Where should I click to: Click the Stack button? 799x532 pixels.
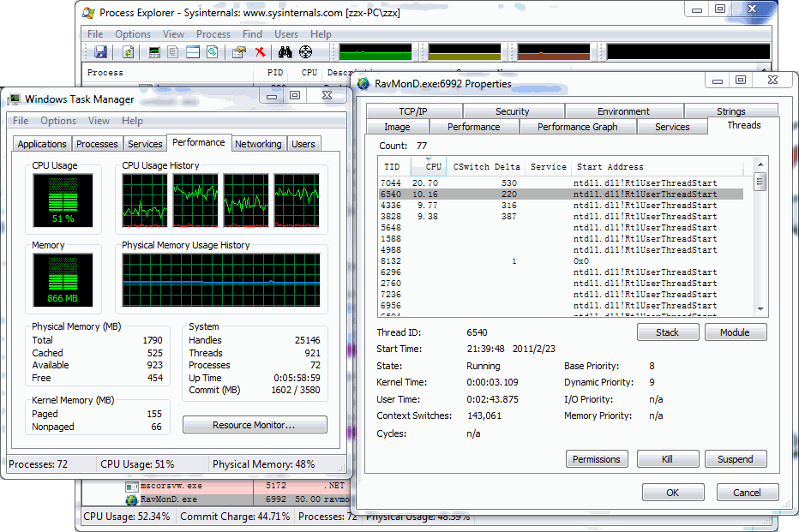(667, 332)
